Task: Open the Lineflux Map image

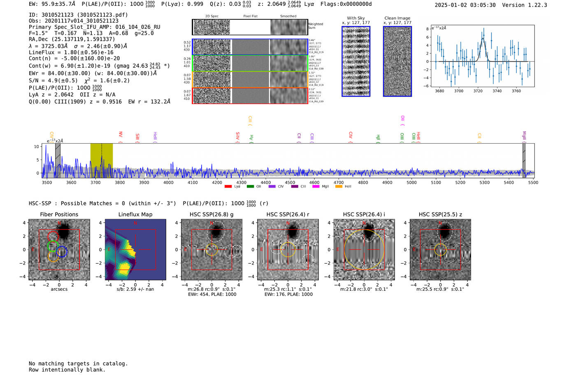Action: pyautogui.click(x=135, y=250)
